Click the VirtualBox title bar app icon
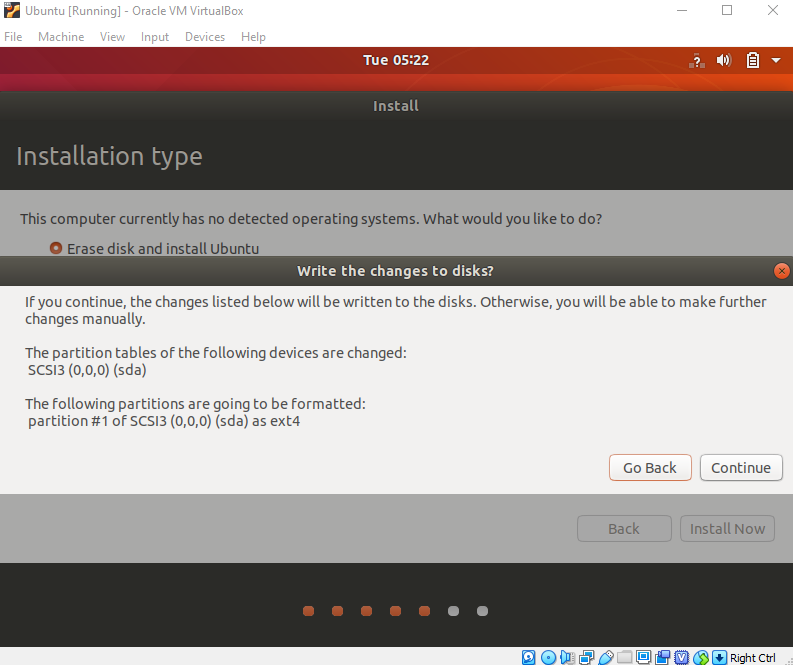793x665 pixels. point(12,10)
